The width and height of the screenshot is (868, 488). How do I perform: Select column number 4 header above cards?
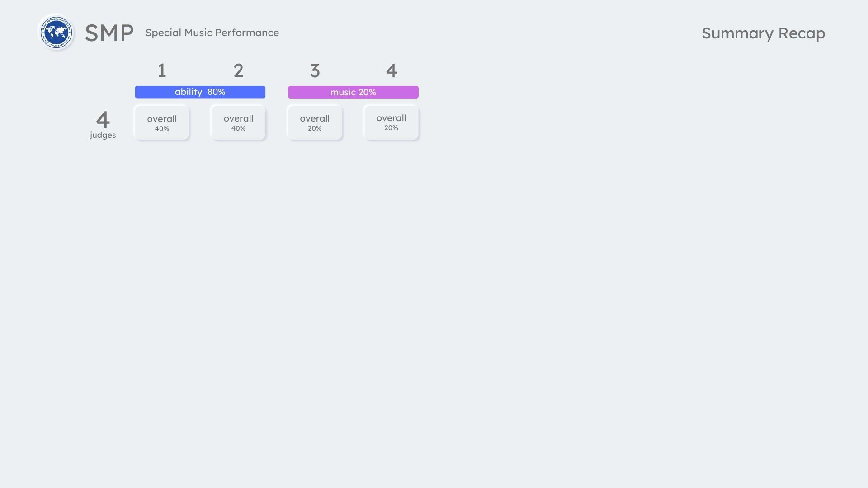[391, 70]
